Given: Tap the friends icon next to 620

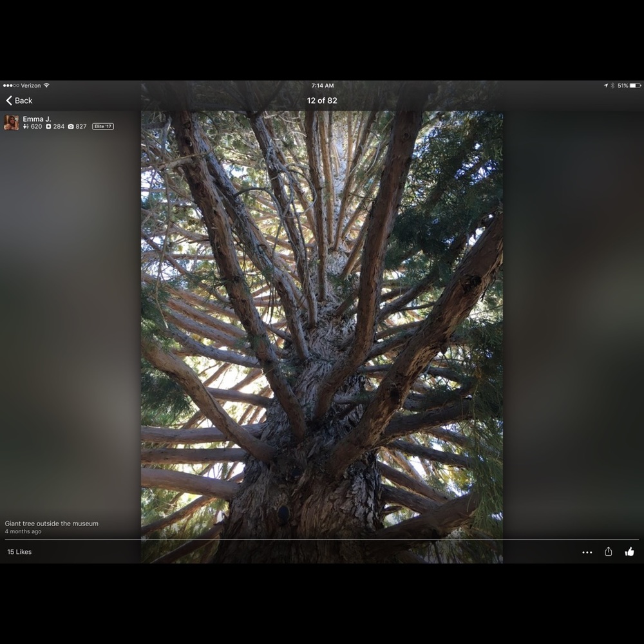Looking at the screenshot, I should pyautogui.click(x=26, y=127).
